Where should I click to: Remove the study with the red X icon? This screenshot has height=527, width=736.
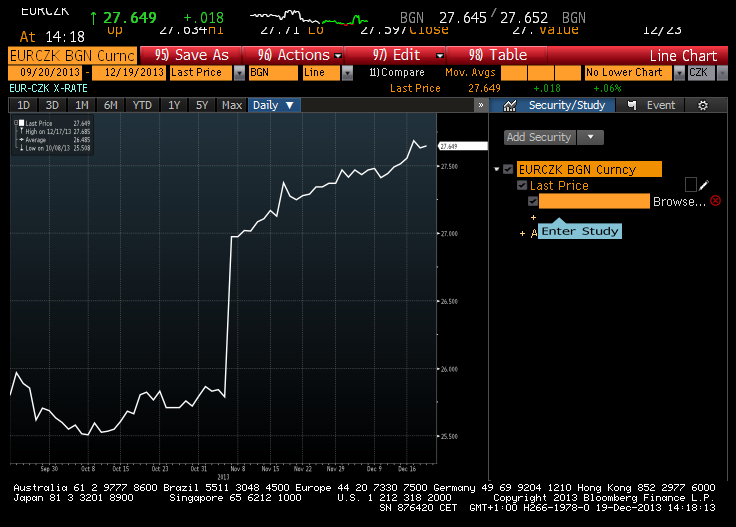point(715,201)
